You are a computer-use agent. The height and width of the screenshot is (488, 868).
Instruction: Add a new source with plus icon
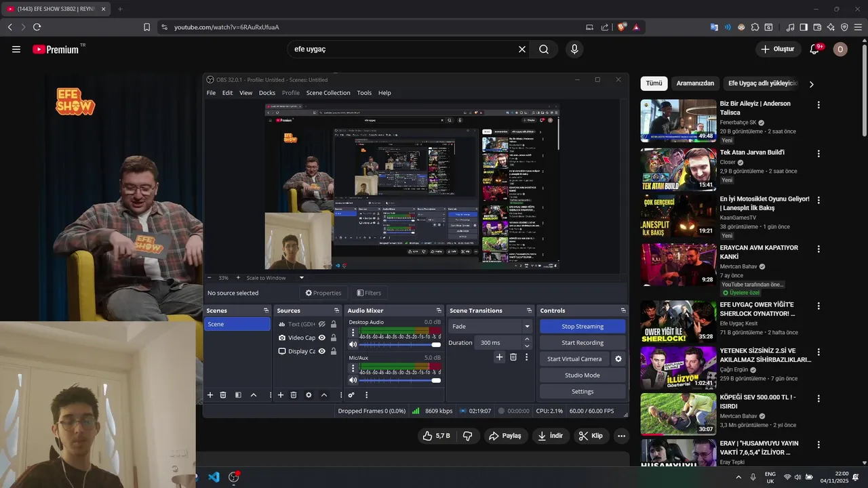281,395
